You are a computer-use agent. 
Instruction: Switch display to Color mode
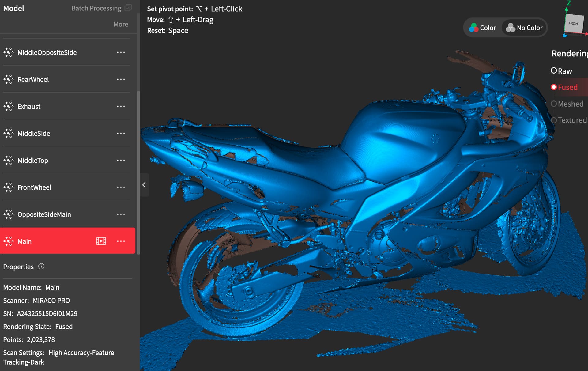[x=483, y=28]
